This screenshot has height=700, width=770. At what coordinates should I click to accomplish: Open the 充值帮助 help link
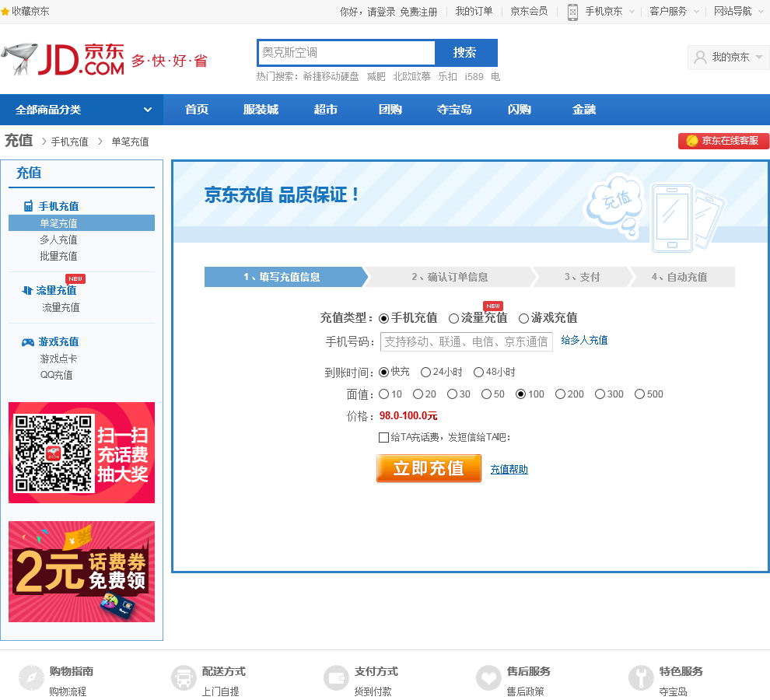[x=509, y=470]
